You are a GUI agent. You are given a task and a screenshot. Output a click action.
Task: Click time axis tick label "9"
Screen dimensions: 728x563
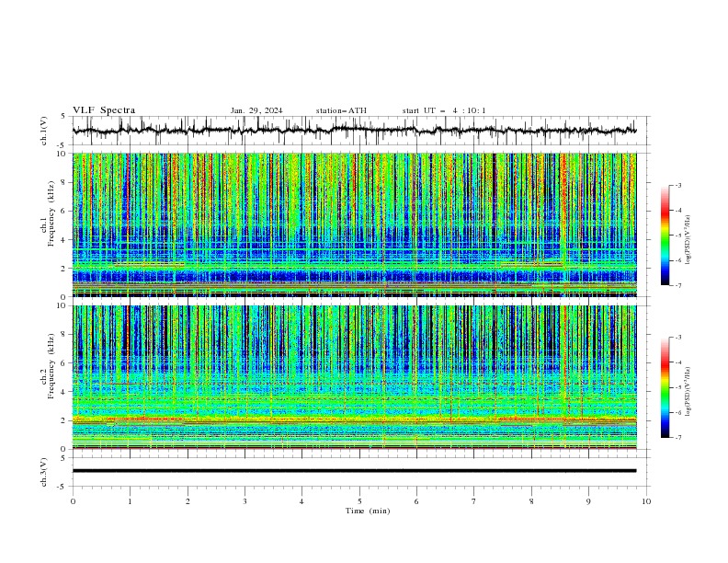[x=588, y=501]
